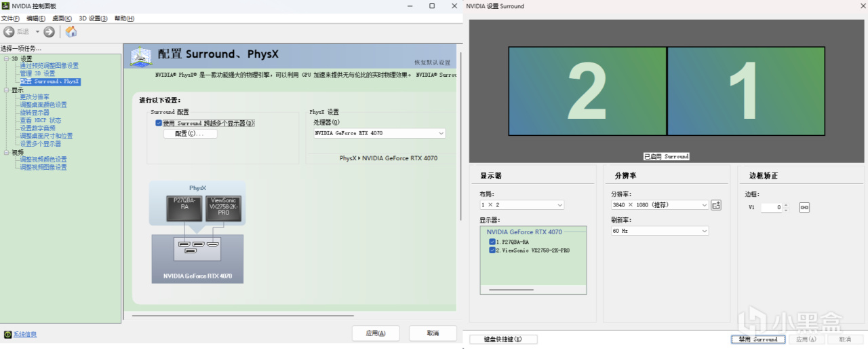Select 配置 Surround、PhysX in task tree

(x=50, y=81)
